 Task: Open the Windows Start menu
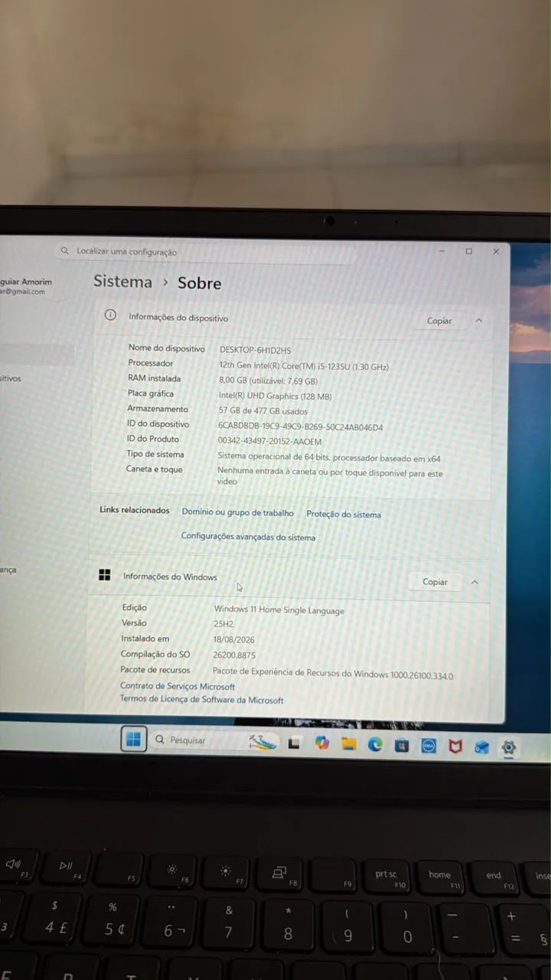click(133, 740)
